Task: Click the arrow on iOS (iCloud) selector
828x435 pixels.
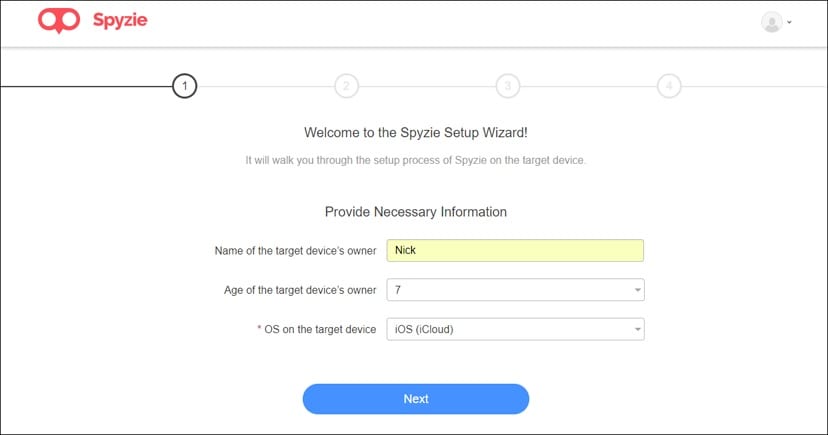Action: click(x=637, y=330)
